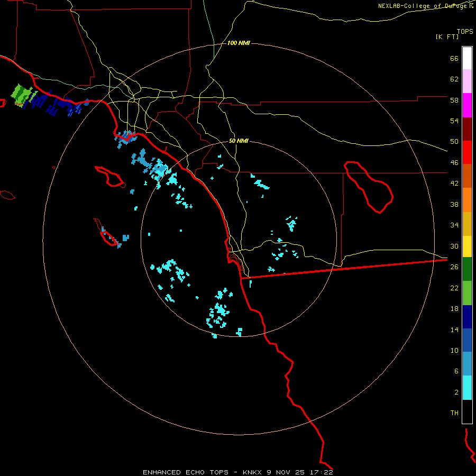Screen dimensions: 476x476
Task: Click the '46' legend scale value
Action: (454, 163)
